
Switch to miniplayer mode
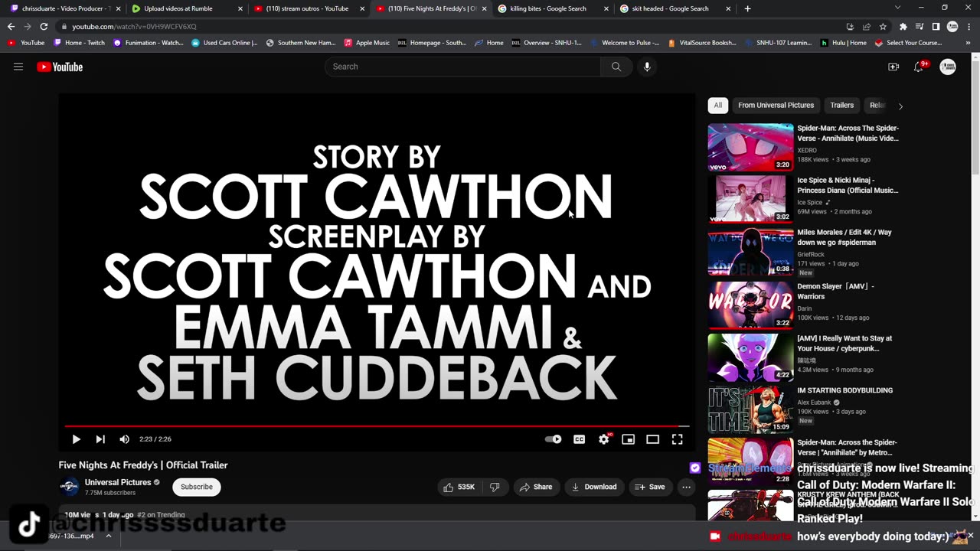click(629, 439)
